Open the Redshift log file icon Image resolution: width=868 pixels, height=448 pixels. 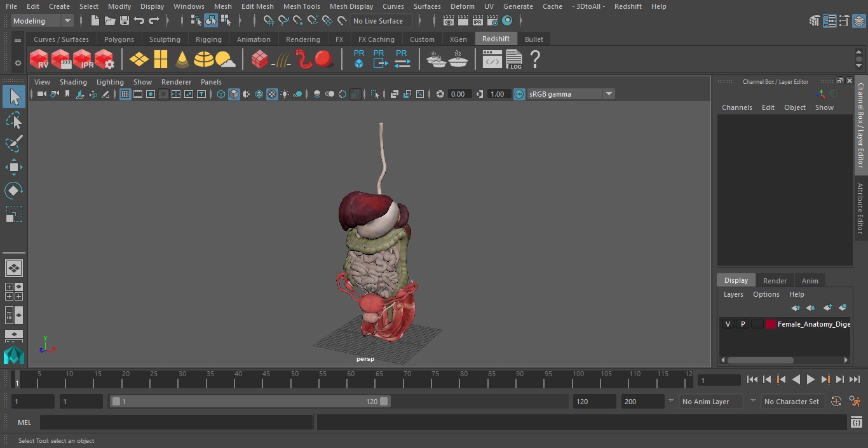[513, 60]
